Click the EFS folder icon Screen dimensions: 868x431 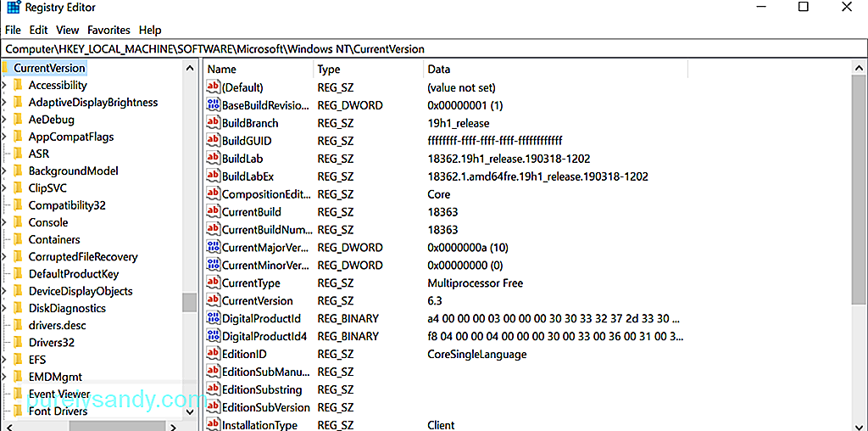pos(18,360)
